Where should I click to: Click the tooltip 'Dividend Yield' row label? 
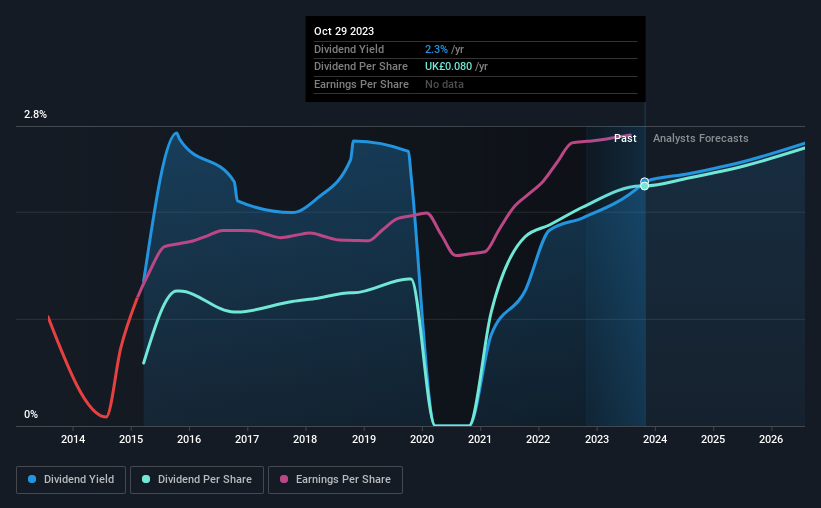click(349, 49)
